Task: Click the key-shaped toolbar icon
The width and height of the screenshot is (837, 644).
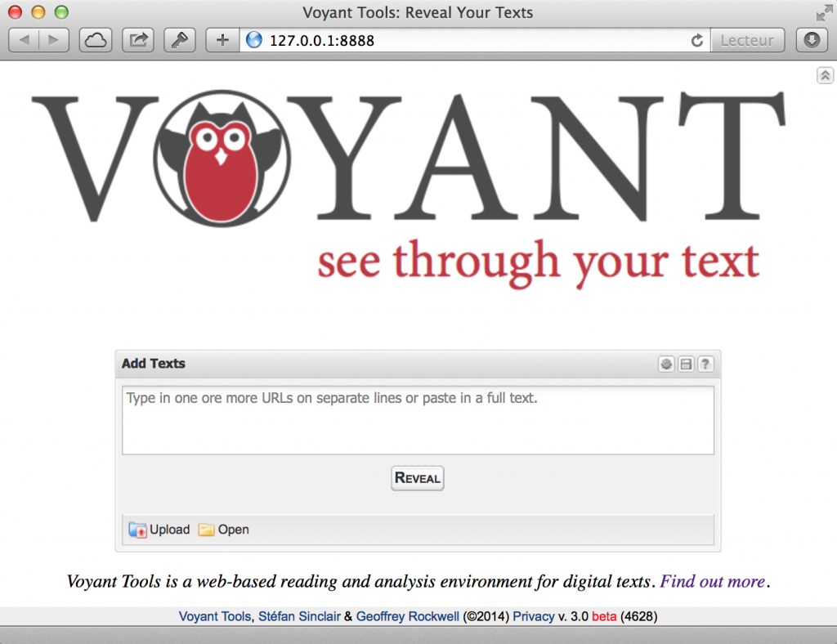Action: click(180, 40)
